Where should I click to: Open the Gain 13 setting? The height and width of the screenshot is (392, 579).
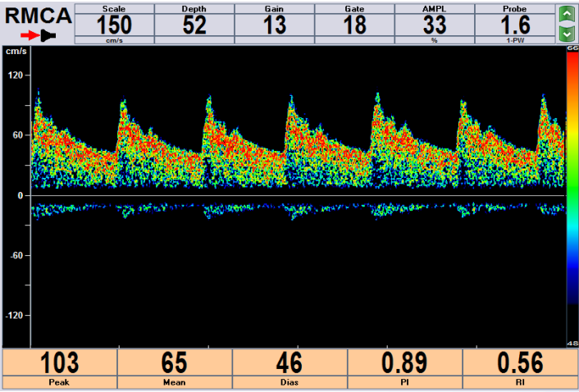click(275, 23)
